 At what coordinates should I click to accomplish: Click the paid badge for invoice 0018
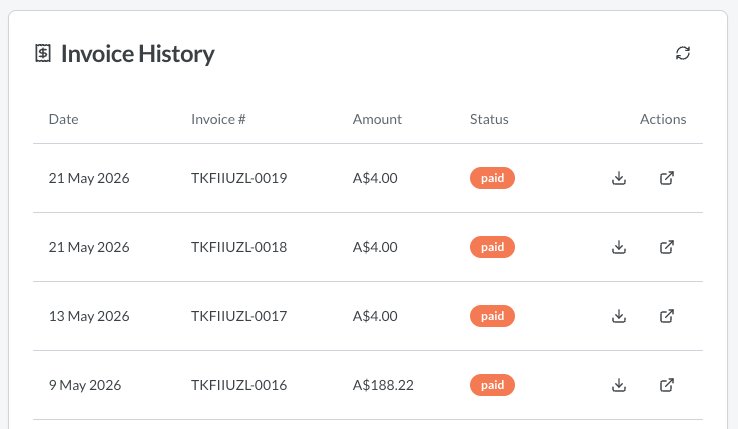tap(492, 247)
